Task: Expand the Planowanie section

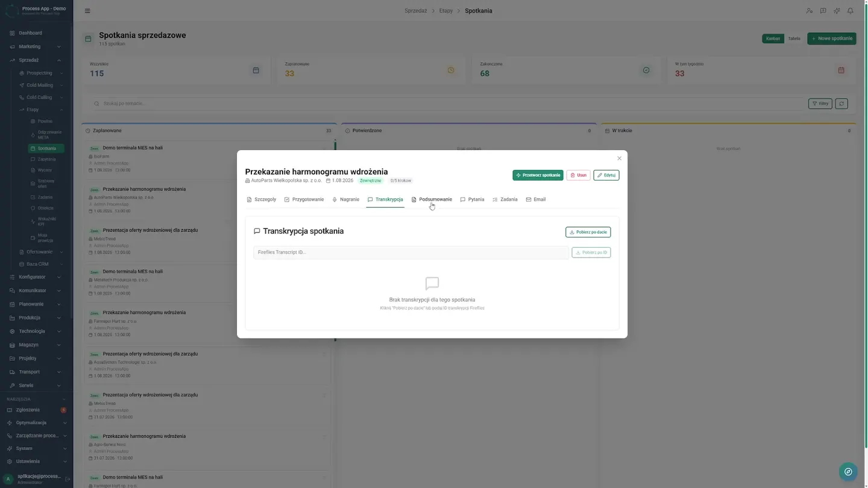Action: pos(36,304)
